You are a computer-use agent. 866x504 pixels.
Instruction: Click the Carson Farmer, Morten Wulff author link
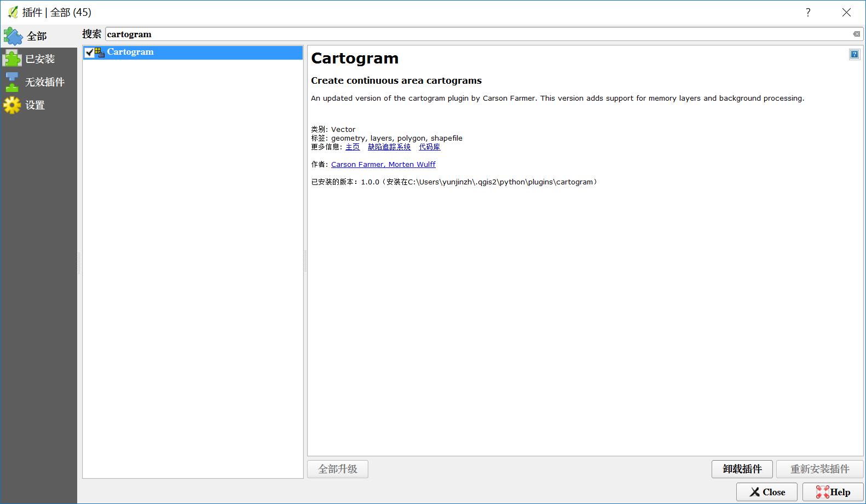point(383,164)
